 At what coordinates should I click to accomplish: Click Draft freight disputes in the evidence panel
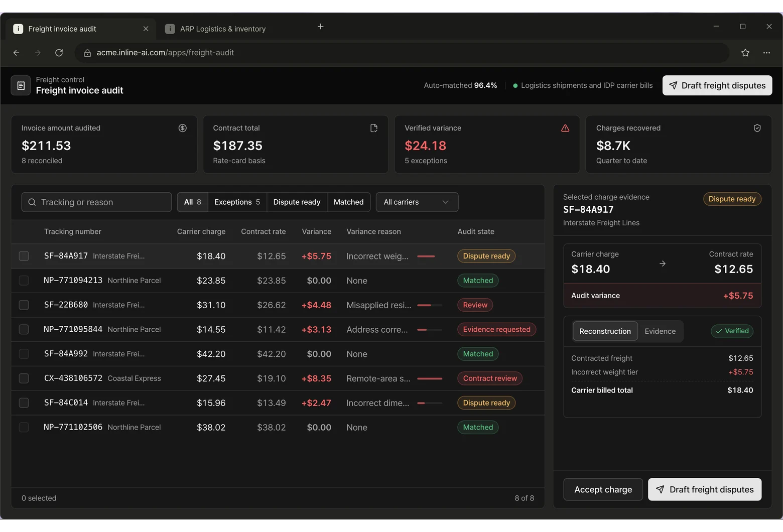(705, 489)
